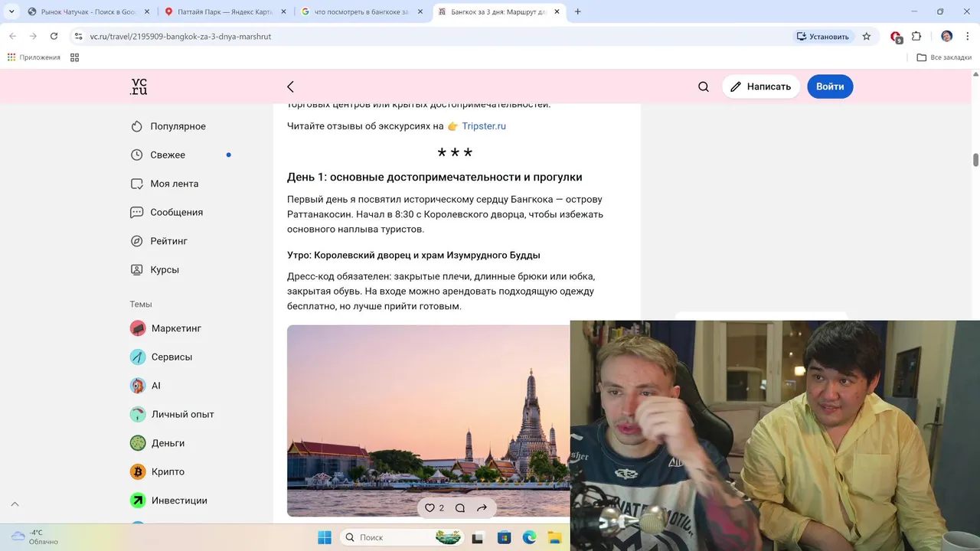
Task: Open the Extensions puzzle icon
Action: [x=916, y=36]
